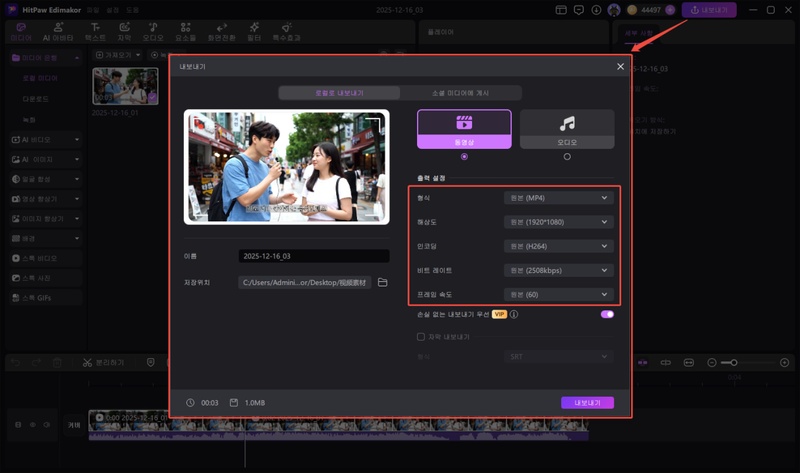Open the SRT subtitle format dropdown
This screenshot has width=800, height=473.
click(x=559, y=357)
